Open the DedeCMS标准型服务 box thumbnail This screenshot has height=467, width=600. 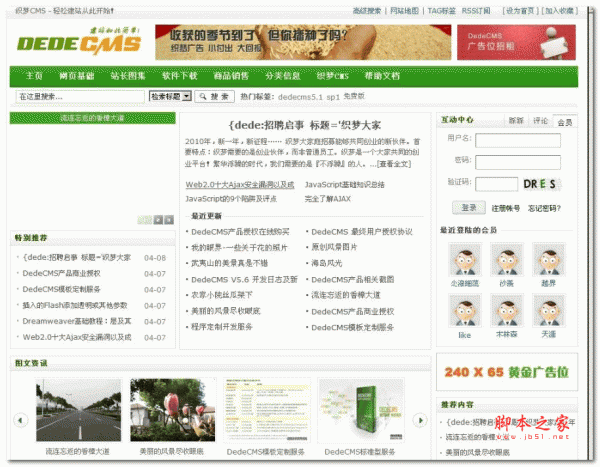(361, 410)
